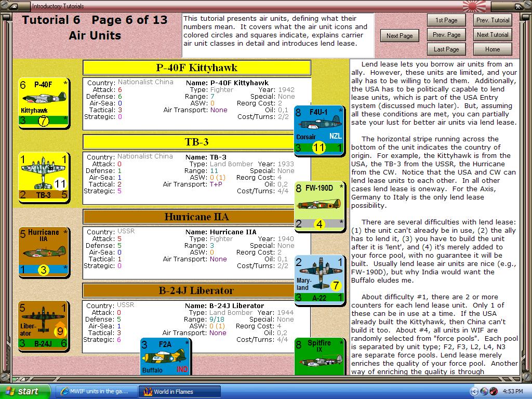Screen dimensions: 532x399
Task: Click the lend lease explanation text panel
Action: point(434,217)
